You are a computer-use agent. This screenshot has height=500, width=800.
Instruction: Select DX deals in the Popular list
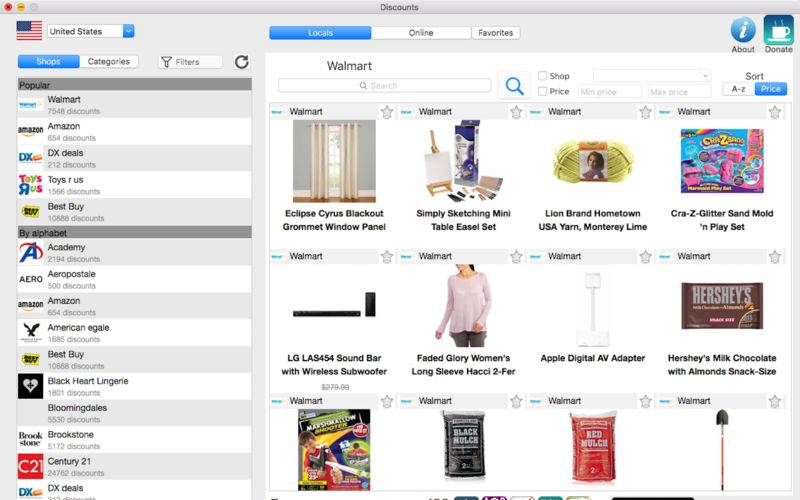tap(134, 158)
